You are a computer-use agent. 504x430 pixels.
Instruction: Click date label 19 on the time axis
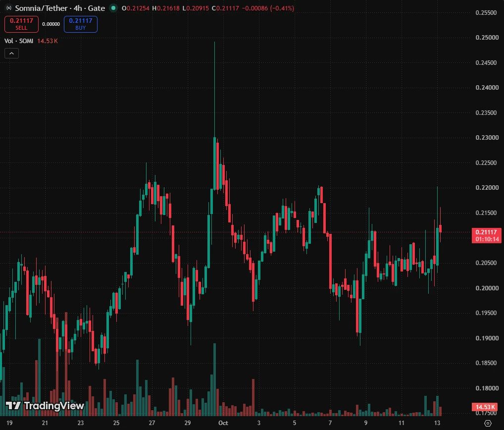(x=9, y=423)
